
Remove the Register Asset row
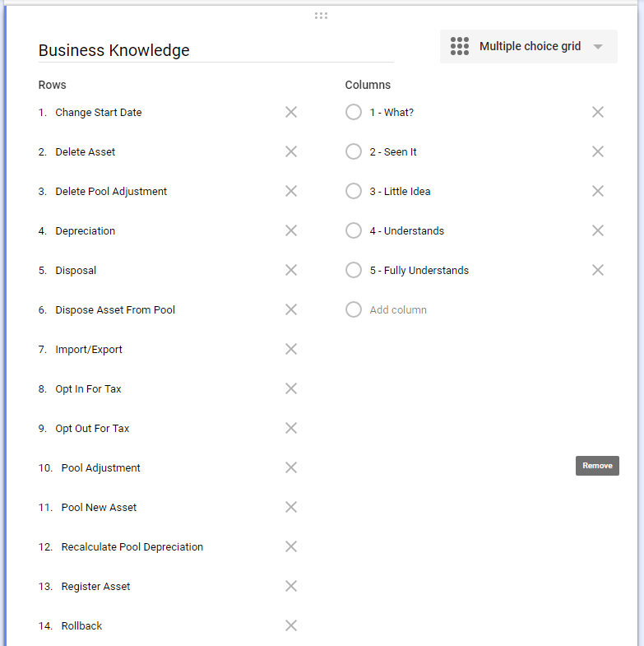coord(291,586)
